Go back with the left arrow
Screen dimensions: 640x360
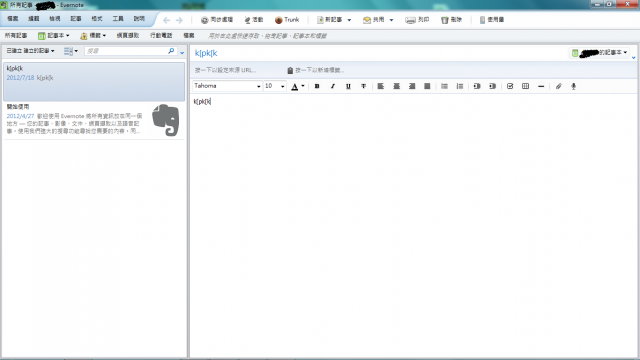coord(166,20)
